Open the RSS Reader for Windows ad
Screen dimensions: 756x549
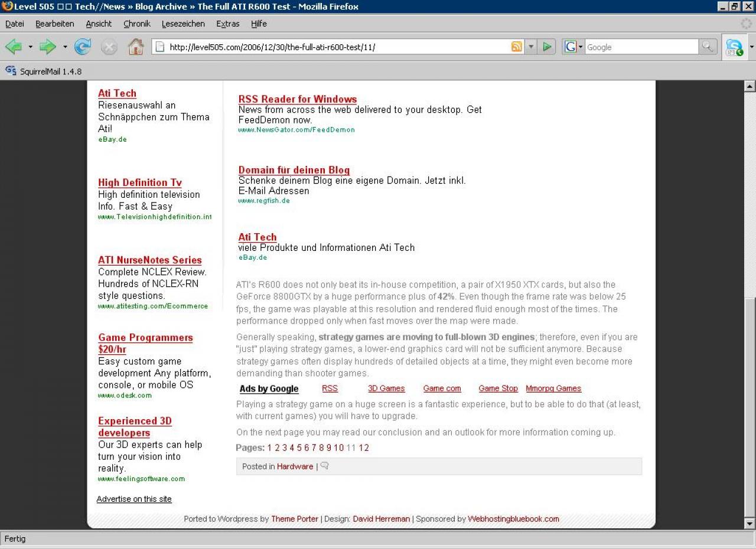point(298,99)
